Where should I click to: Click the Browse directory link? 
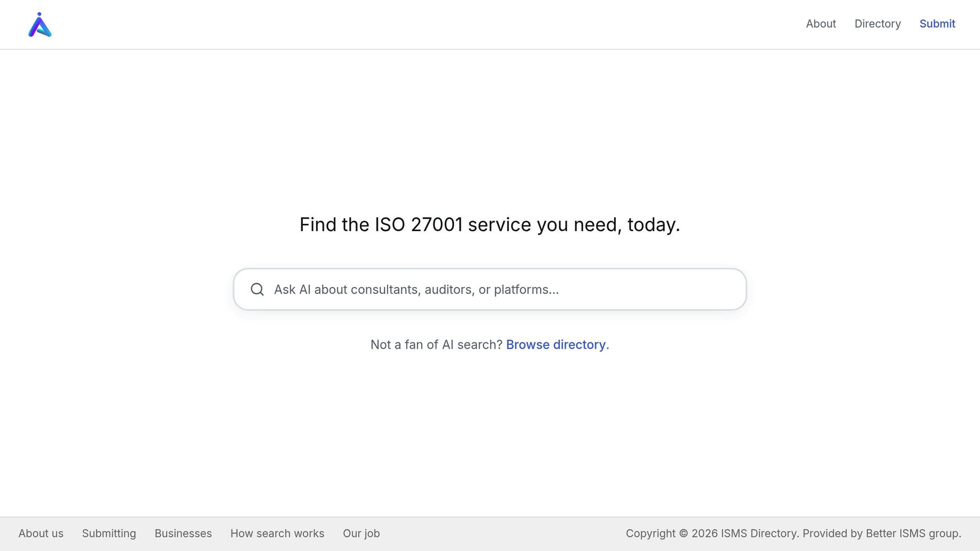click(556, 344)
